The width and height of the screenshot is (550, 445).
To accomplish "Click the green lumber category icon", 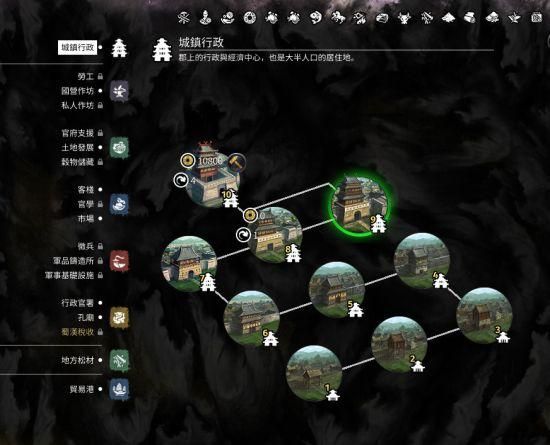I will [119, 360].
